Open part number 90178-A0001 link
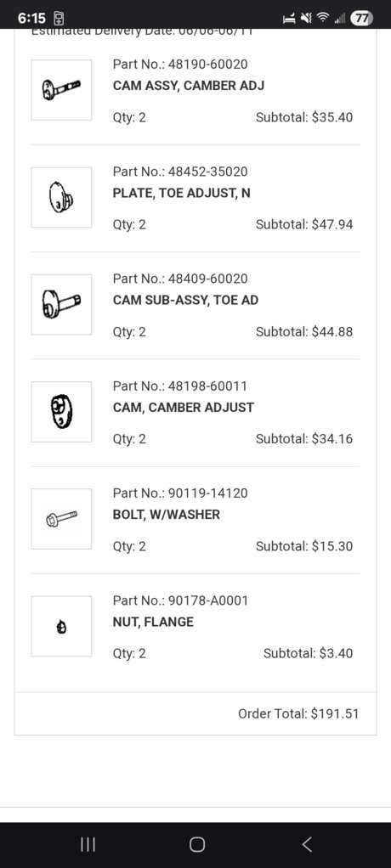The image size is (391, 868). pos(180,600)
